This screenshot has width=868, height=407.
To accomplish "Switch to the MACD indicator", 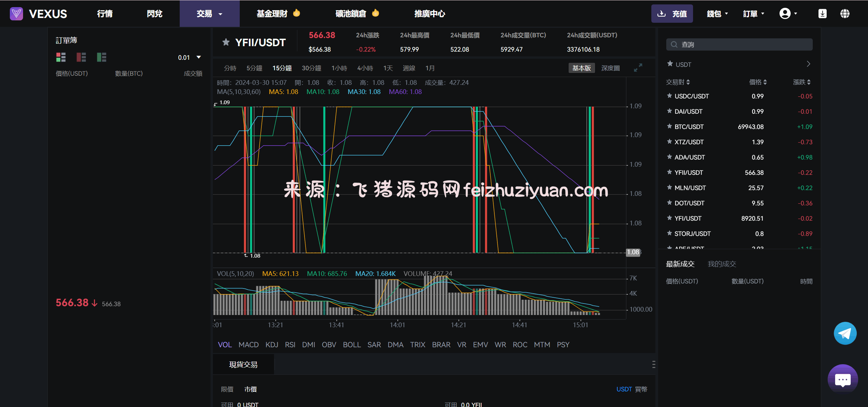I will click(248, 345).
